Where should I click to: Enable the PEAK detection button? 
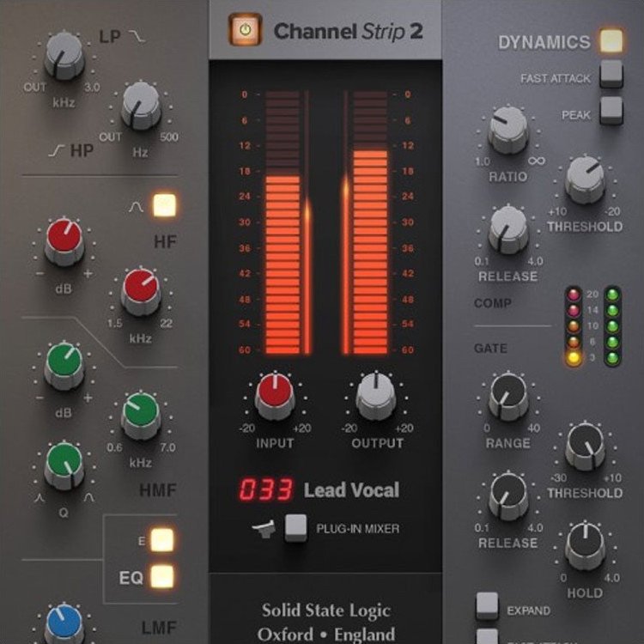click(611, 111)
